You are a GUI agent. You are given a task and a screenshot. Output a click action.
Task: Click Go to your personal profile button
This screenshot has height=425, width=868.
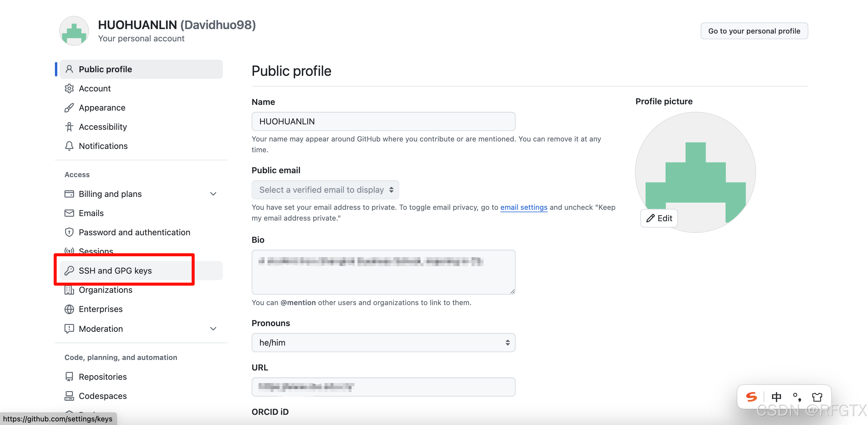754,31
